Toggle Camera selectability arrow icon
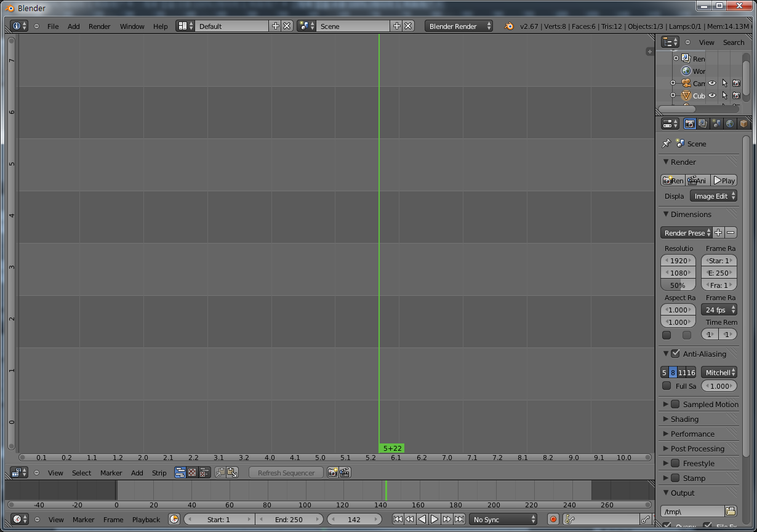Screen dimensions: 757x532 pyautogui.click(x=724, y=83)
